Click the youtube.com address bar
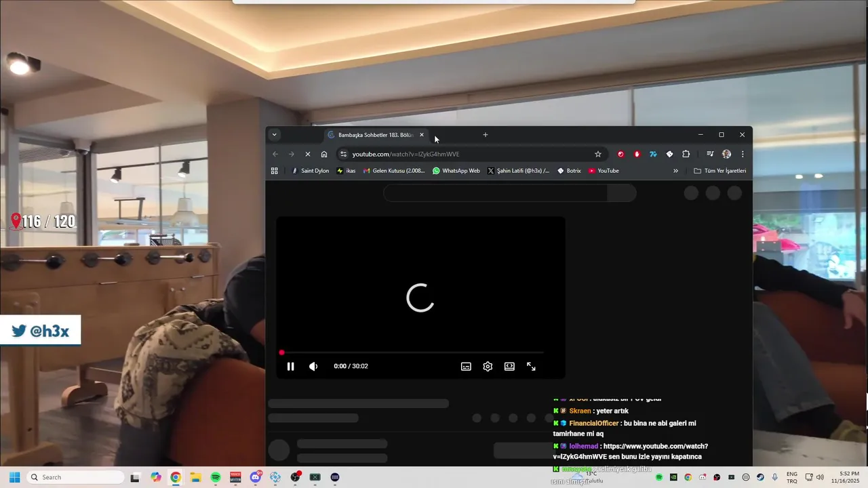The width and height of the screenshot is (868, 488). point(471,154)
